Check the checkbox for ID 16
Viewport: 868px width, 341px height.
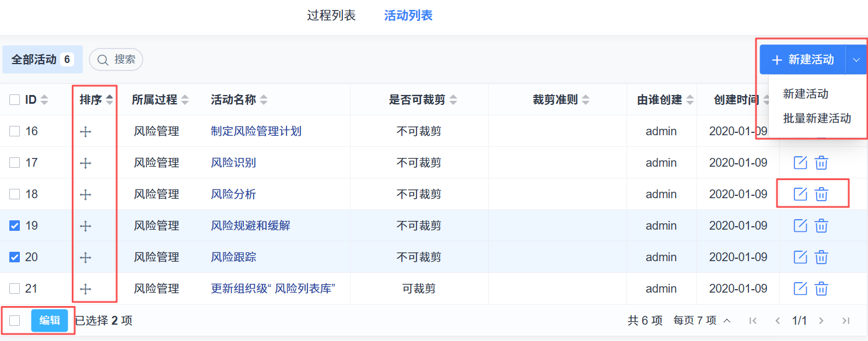[x=15, y=132]
